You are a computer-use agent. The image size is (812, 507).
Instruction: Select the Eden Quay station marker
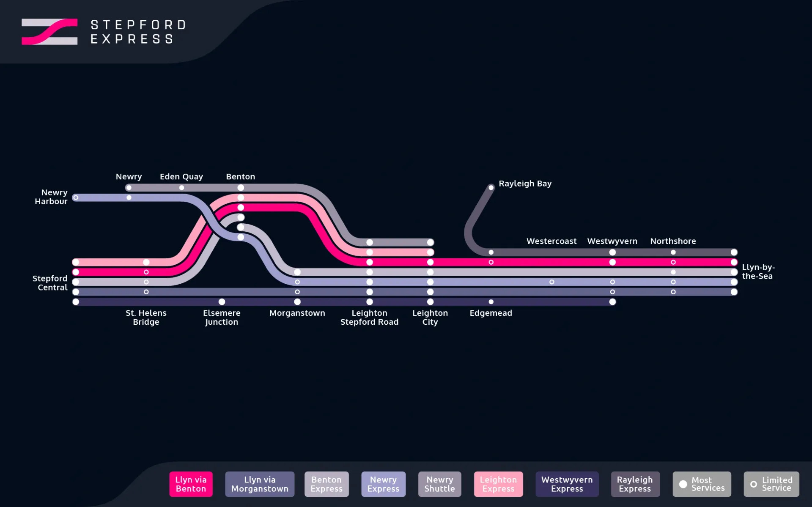pos(181,188)
